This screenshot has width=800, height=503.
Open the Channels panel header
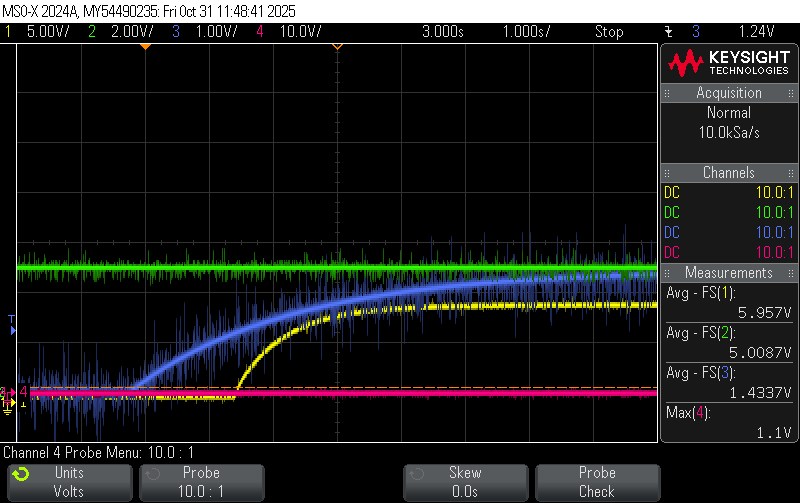coord(729,173)
